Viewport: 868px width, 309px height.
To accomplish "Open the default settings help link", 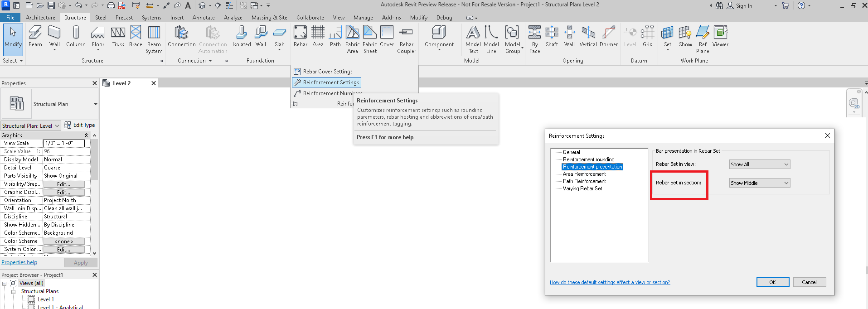I will (610, 282).
